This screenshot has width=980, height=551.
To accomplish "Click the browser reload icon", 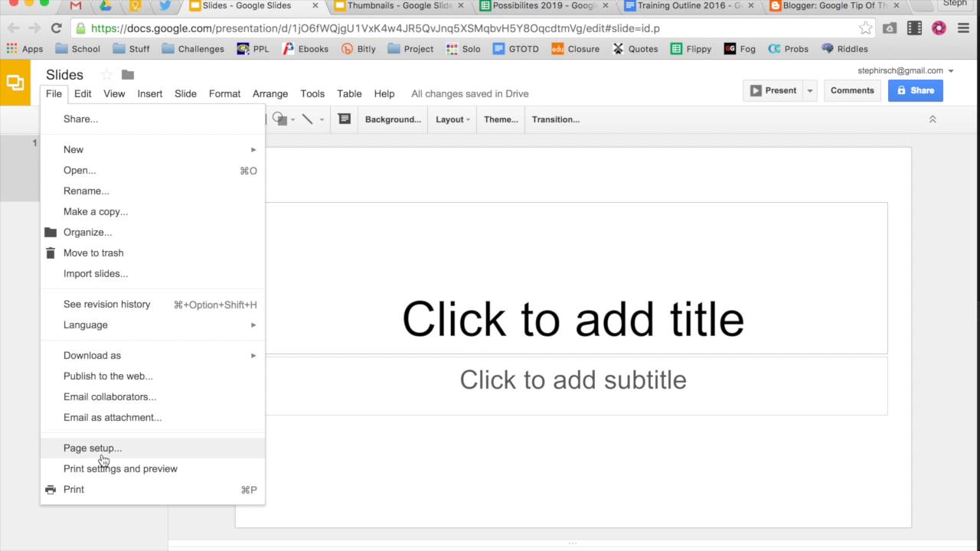I will [x=56, y=28].
